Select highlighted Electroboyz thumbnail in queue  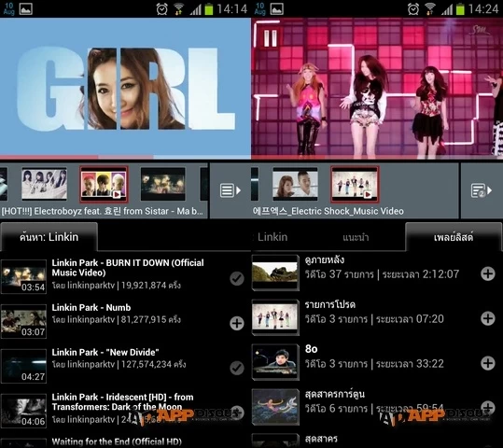pyautogui.click(x=104, y=184)
